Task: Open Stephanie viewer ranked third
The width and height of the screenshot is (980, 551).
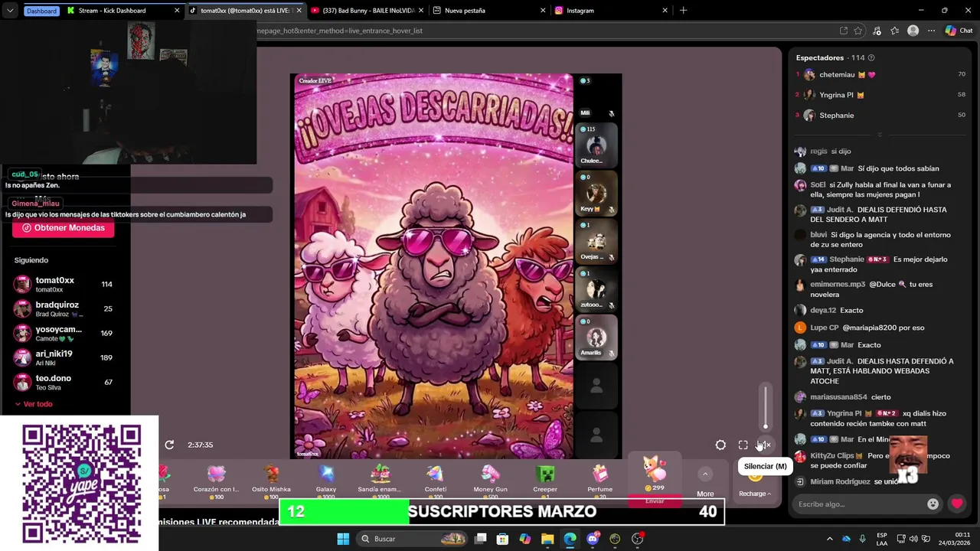Action: (880, 115)
